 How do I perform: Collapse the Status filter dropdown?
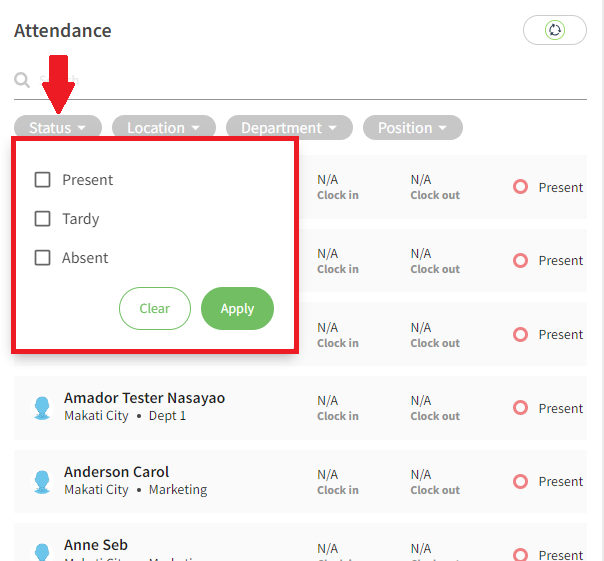(x=58, y=128)
